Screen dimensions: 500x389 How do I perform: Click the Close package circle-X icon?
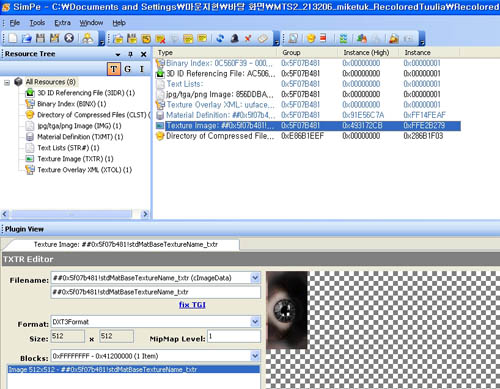(x=69, y=38)
